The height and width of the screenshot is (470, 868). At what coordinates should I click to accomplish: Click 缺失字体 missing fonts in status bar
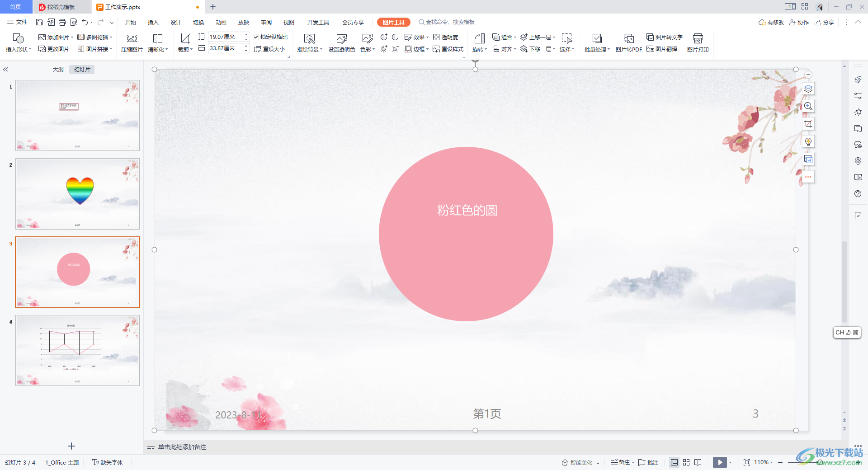(x=108, y=462)
